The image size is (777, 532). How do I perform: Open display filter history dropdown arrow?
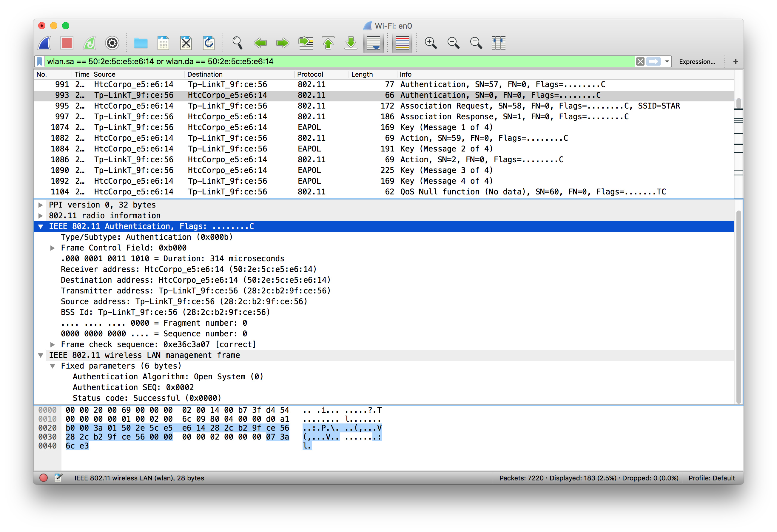coord(667,61)
